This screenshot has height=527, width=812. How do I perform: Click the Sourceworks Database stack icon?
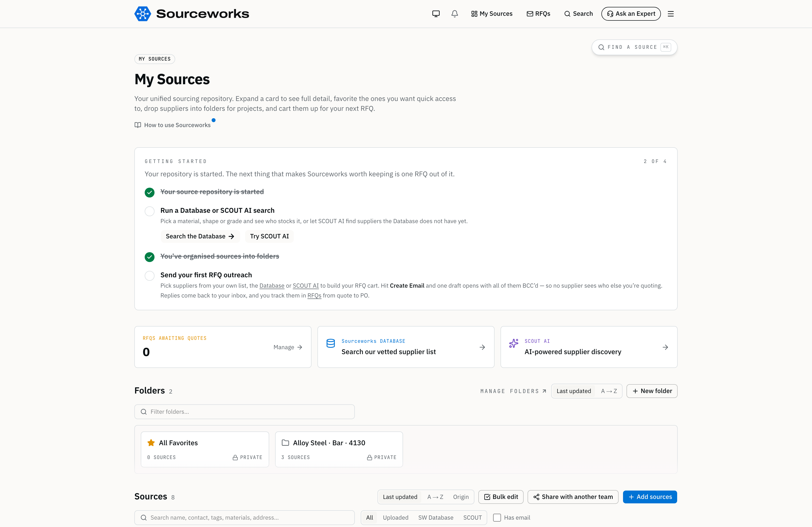pyautogui.click(x=331, y=343)
